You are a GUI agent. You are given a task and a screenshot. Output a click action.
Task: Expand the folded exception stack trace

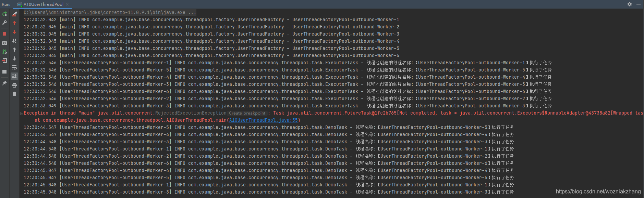click(x=22, y=113)
